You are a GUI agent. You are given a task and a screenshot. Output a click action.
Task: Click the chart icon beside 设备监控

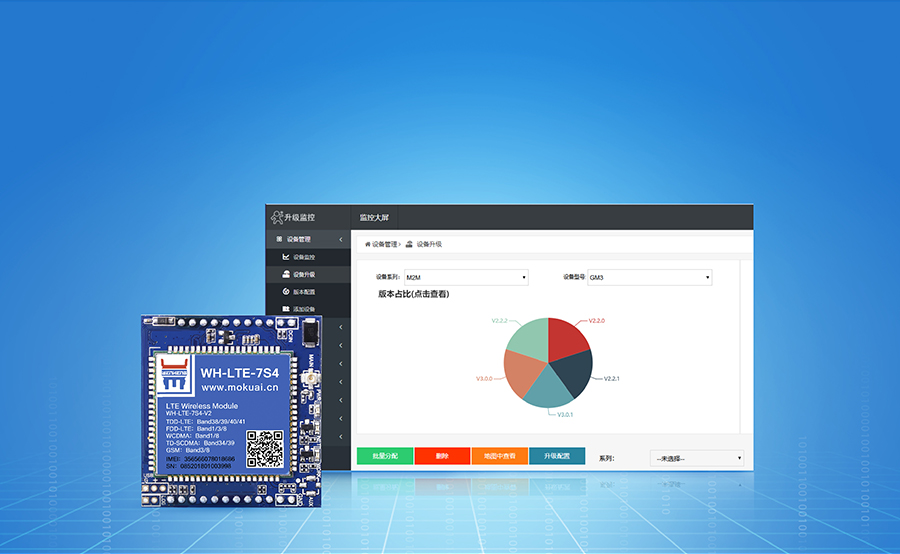[285, 257]
